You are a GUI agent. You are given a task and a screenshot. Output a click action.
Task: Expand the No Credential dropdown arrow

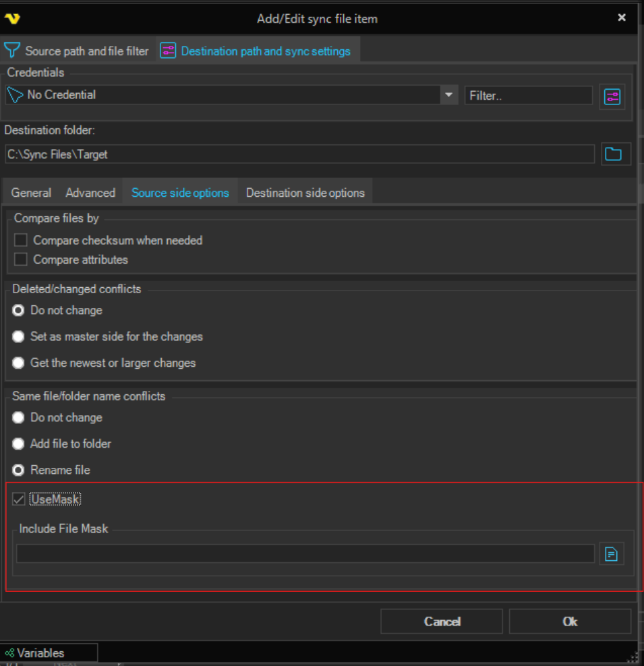[x=449, y=95]
